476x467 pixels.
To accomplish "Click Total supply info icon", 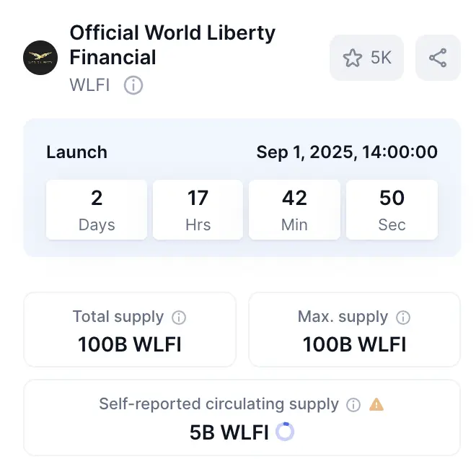I will tap(179, 318).
